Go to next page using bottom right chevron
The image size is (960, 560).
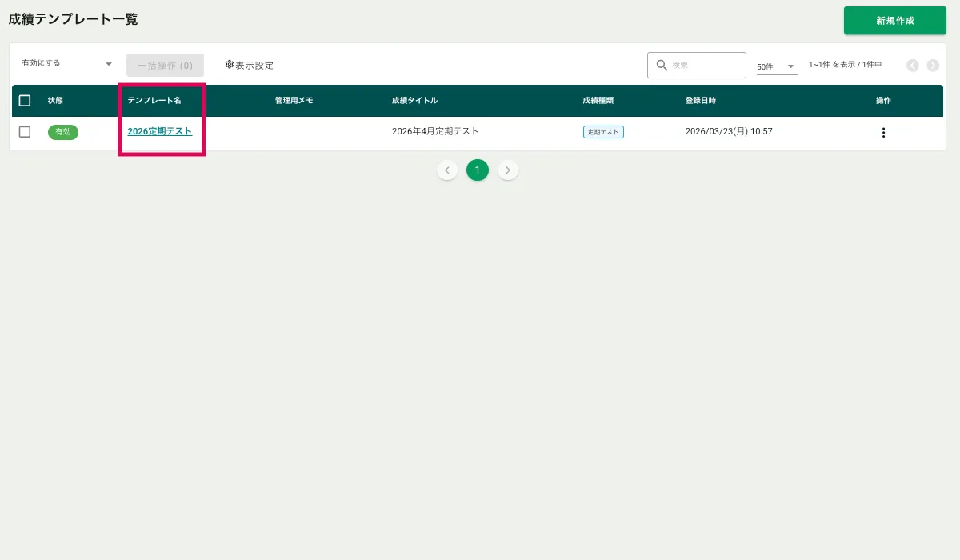pyautogui.click(x=508, y=170)
